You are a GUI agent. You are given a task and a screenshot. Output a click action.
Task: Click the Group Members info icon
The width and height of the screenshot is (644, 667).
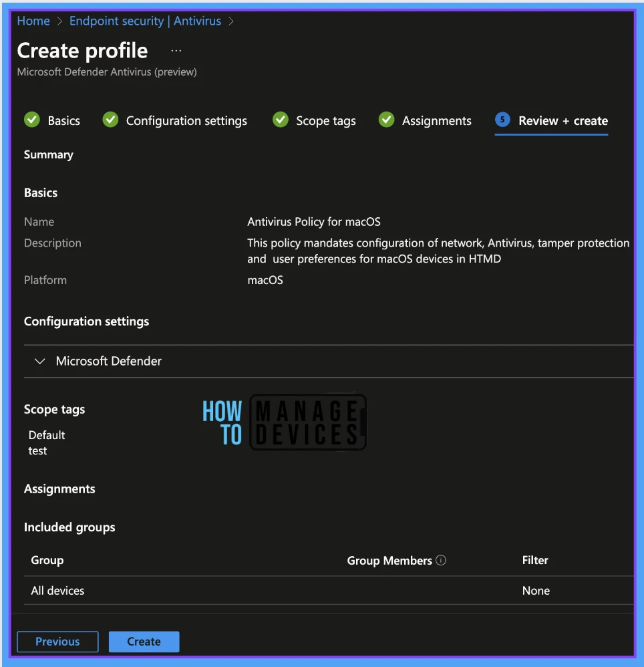[441, 560]
